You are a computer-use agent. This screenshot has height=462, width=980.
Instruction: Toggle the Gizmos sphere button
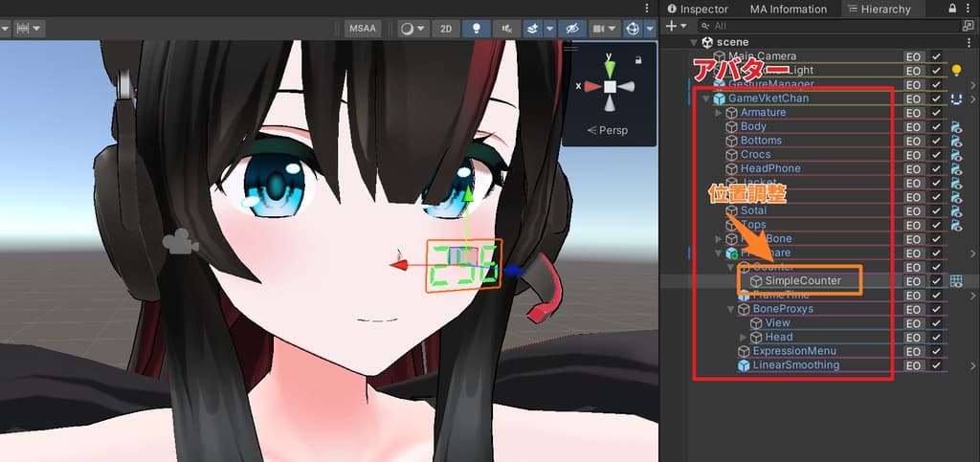click(x=633, y=29)
